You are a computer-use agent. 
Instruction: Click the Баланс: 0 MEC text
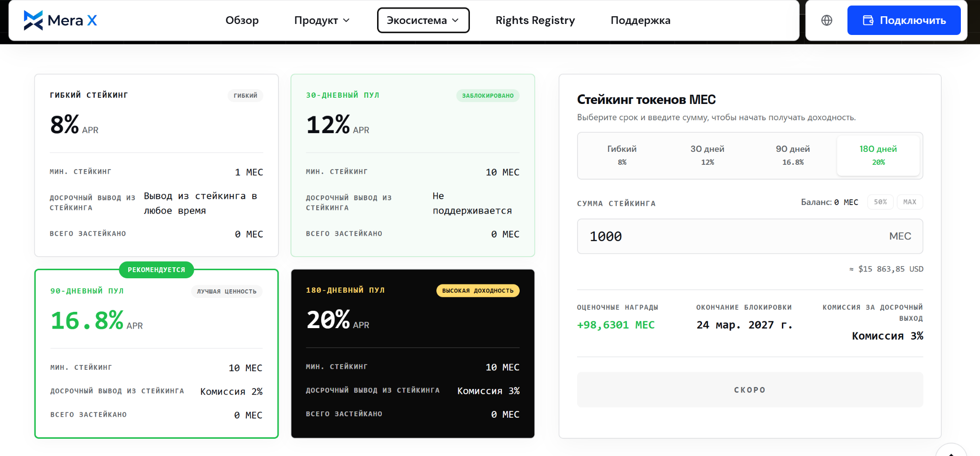pos(829,202)
